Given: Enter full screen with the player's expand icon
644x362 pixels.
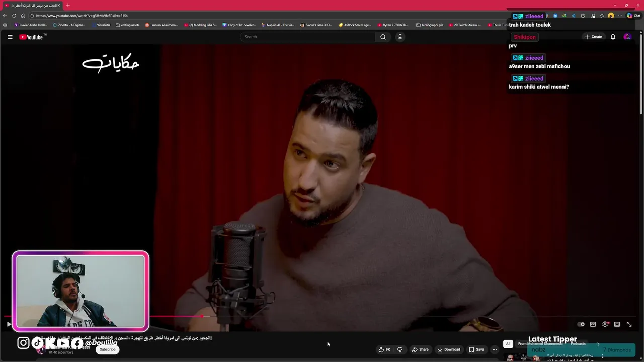Looking at the screenshot, I should point(629,324).
